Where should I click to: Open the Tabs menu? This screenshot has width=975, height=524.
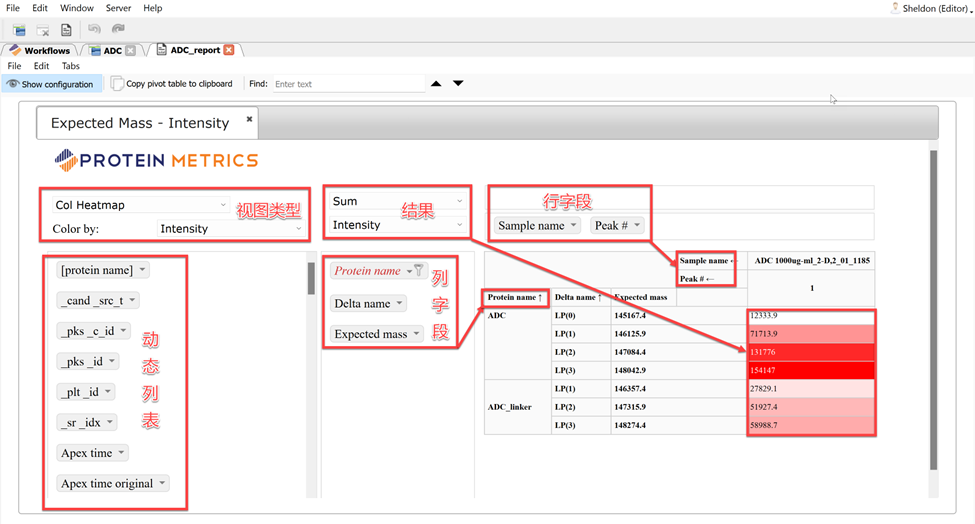pyautogui.click(x=70, y=66)
